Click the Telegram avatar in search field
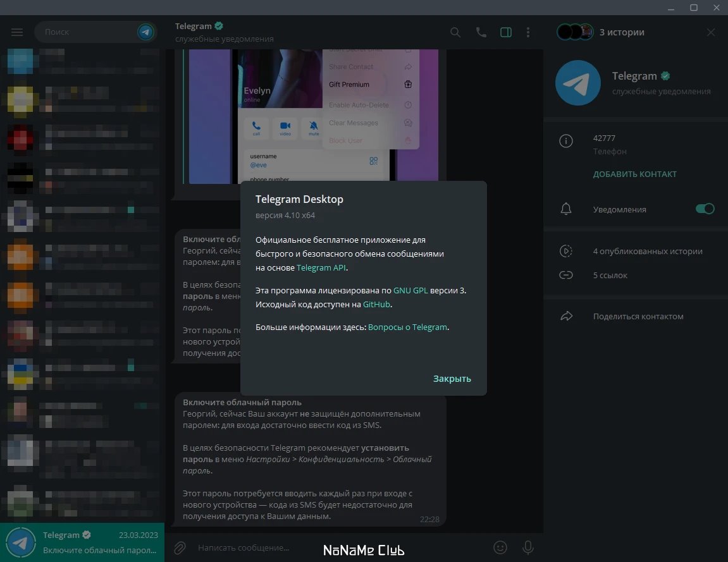Screen dimensions: 728x562 (x=145, y=32)
